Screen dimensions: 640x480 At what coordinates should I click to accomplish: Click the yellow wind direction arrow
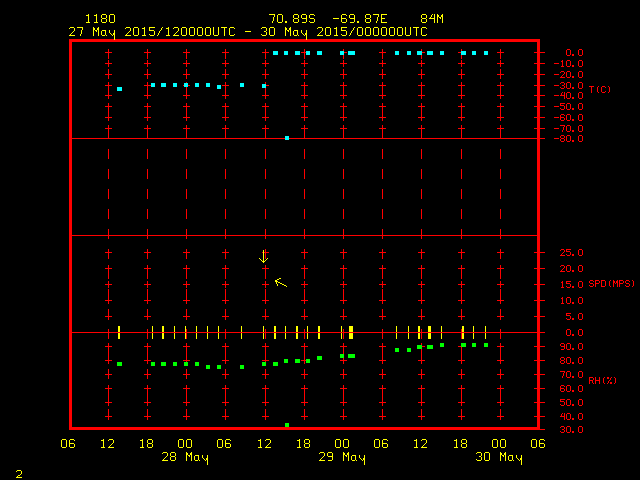tap(281, 283)
